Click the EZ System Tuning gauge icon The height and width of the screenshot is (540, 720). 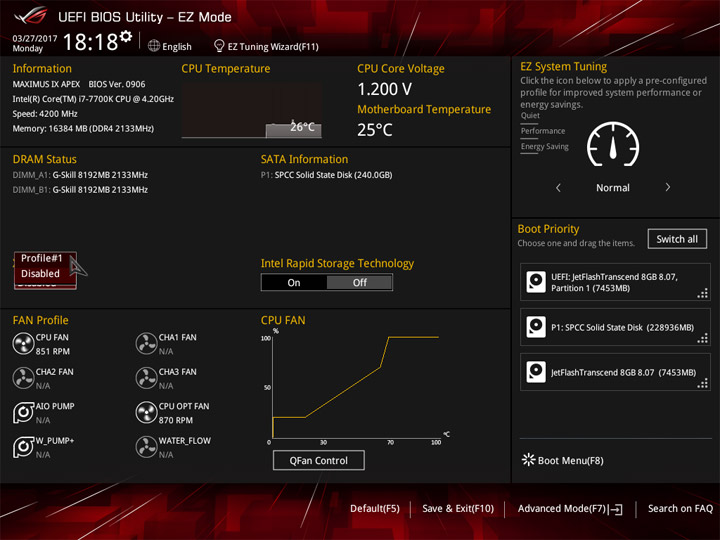coord(613,144)
